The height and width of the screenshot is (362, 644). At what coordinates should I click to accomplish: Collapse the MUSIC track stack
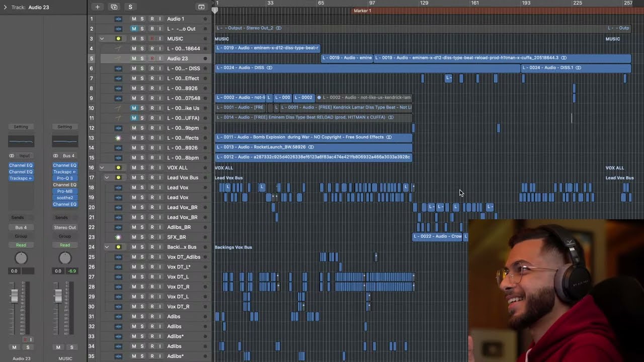coord(102,39)
